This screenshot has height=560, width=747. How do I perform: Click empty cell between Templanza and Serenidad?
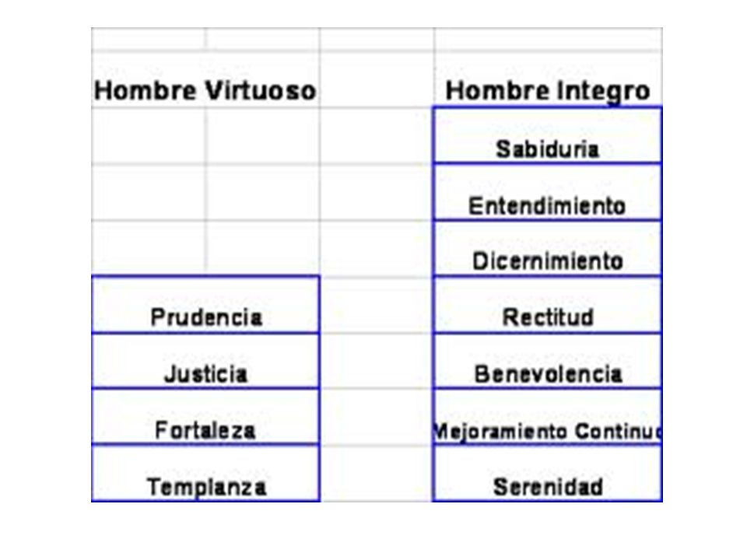377,473
